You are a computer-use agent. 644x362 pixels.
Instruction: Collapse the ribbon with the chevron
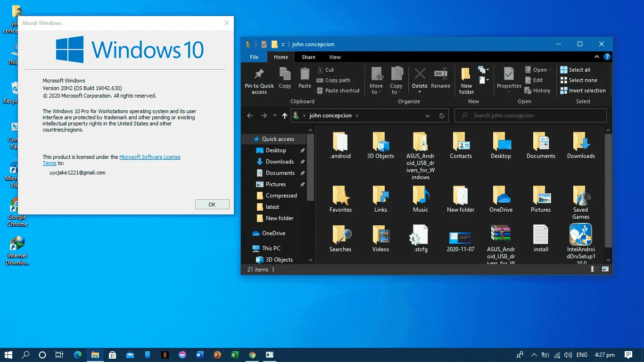click(597, 57)
